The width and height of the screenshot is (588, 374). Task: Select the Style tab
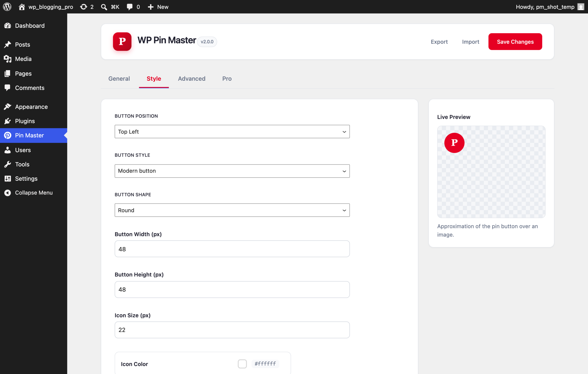pos(154,78)
